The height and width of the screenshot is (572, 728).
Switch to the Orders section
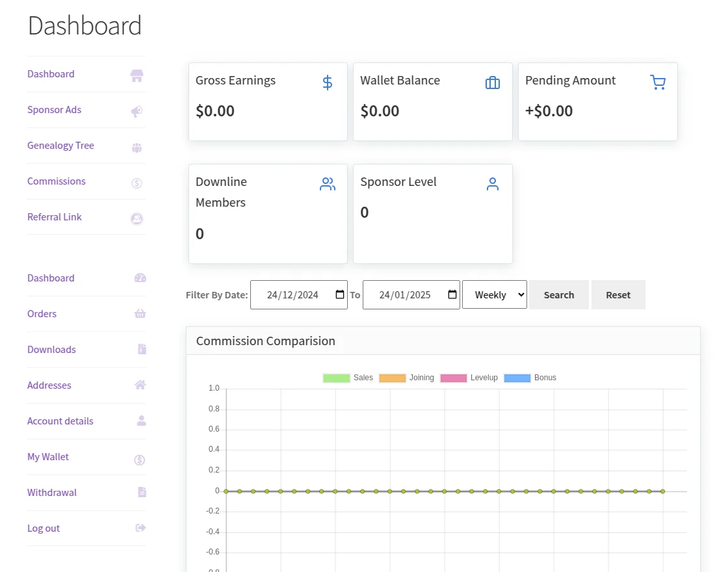(x=42, y=313)
